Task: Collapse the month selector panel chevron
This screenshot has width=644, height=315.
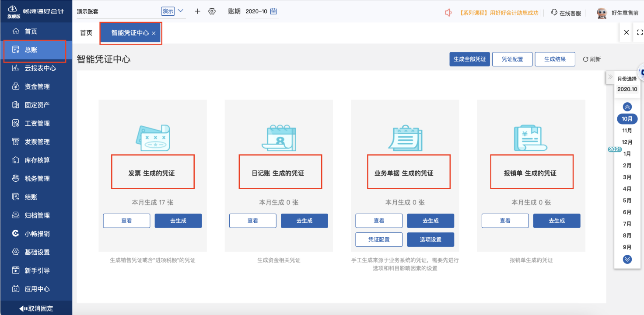Action: pos(627,106)
